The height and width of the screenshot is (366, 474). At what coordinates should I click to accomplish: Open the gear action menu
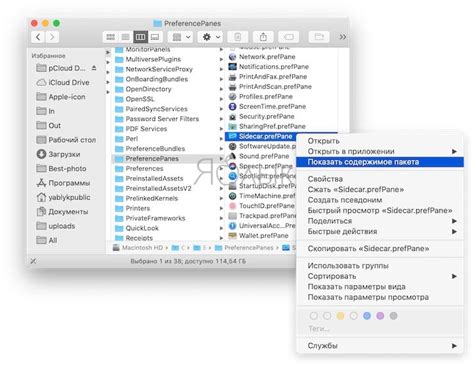point(210,37)
